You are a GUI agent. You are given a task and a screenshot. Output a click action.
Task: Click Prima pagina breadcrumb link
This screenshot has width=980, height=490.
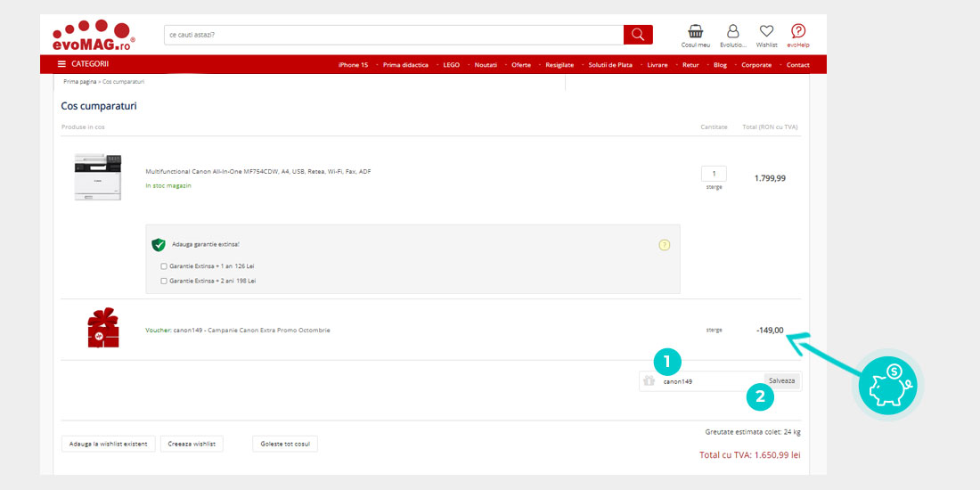pos(80,82)
